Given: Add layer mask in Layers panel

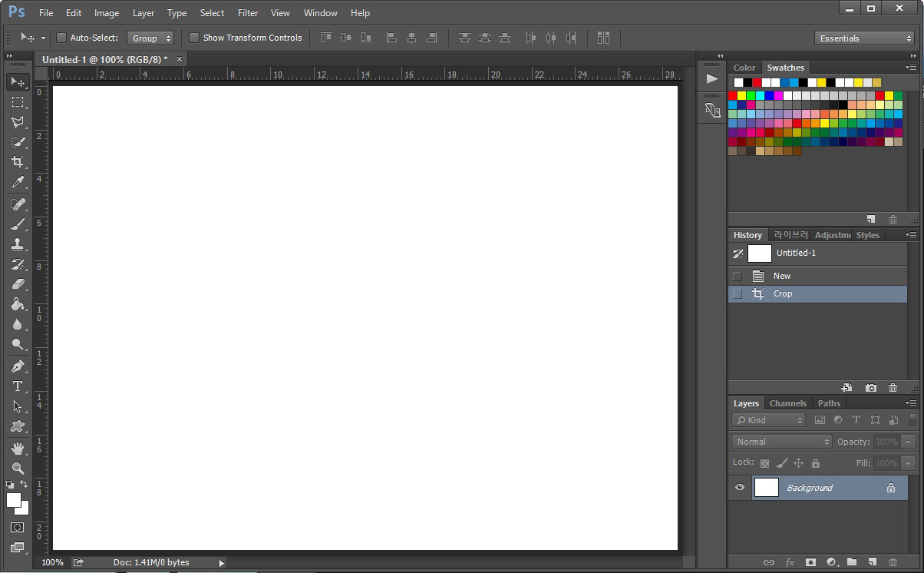Looking at the screenshot, I should 810,562.
